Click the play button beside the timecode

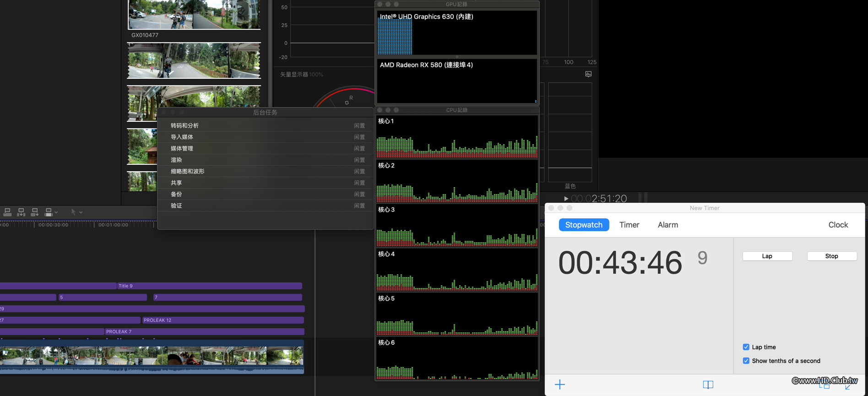[x=566, y=199]
